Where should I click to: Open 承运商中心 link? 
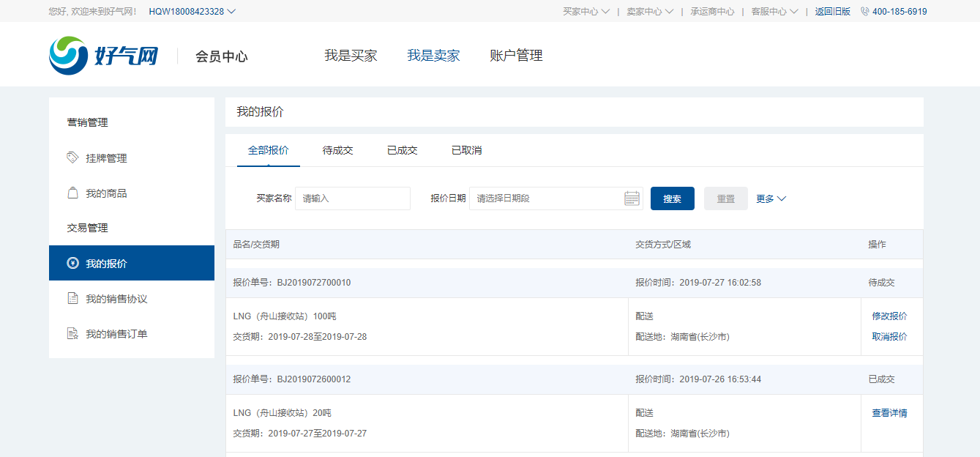pos(712,11)
